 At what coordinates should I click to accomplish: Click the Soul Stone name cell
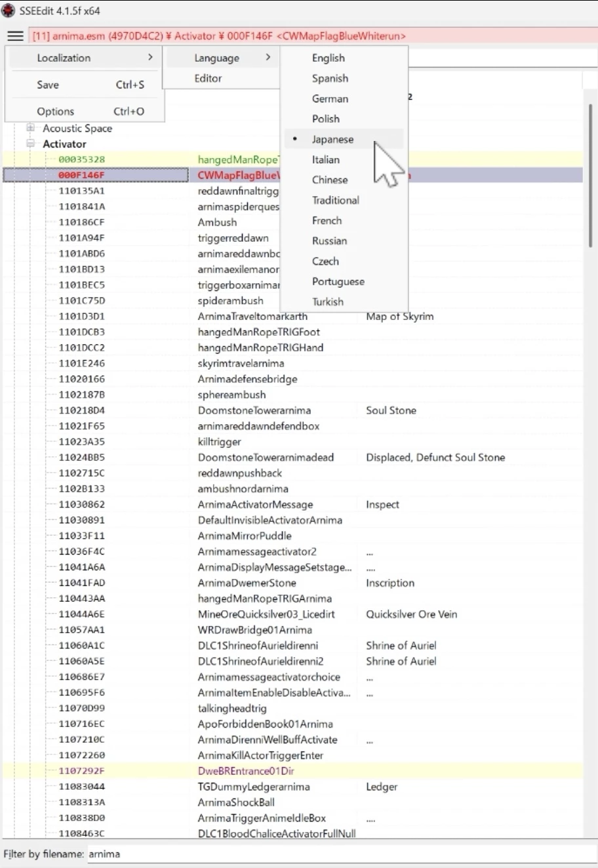tap(391, 410)
